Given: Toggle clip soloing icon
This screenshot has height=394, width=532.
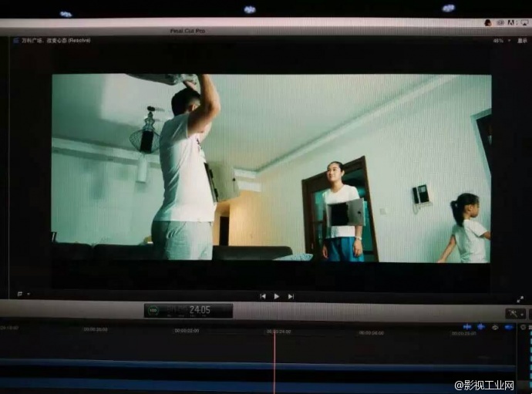Looking at the screenshot, I should point(495,327).
